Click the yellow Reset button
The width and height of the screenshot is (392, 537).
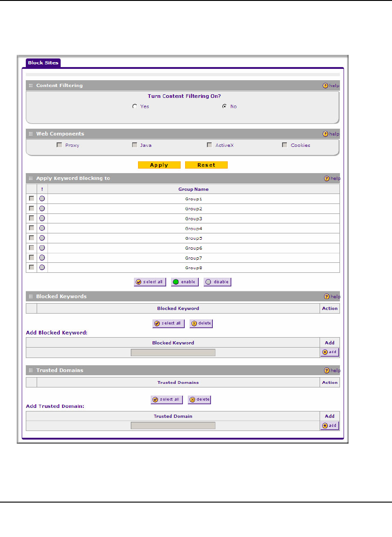[x=206, y=165]
